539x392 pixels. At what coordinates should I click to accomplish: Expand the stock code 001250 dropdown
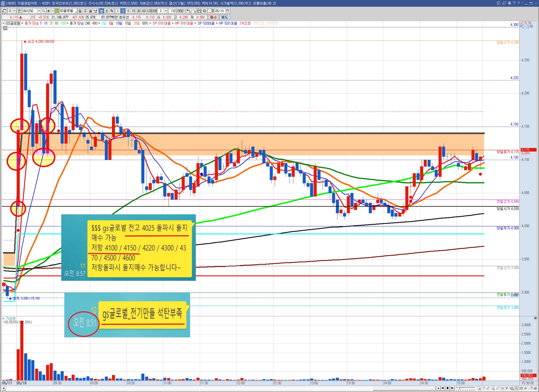(x=39, y=11)
